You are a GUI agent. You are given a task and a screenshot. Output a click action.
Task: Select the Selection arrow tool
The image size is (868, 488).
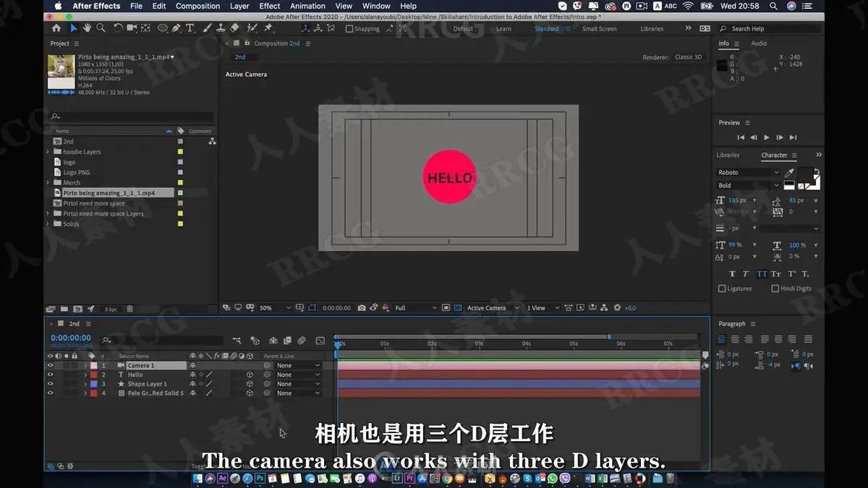[73, 28]
